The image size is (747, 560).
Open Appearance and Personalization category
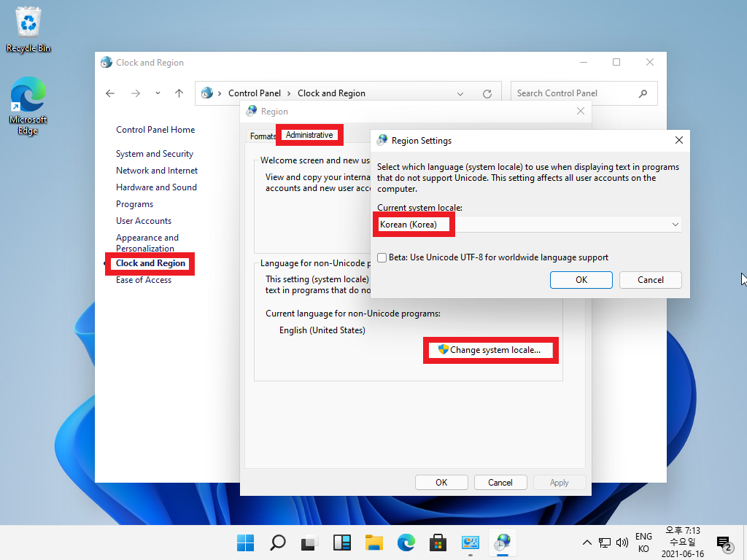147,243
